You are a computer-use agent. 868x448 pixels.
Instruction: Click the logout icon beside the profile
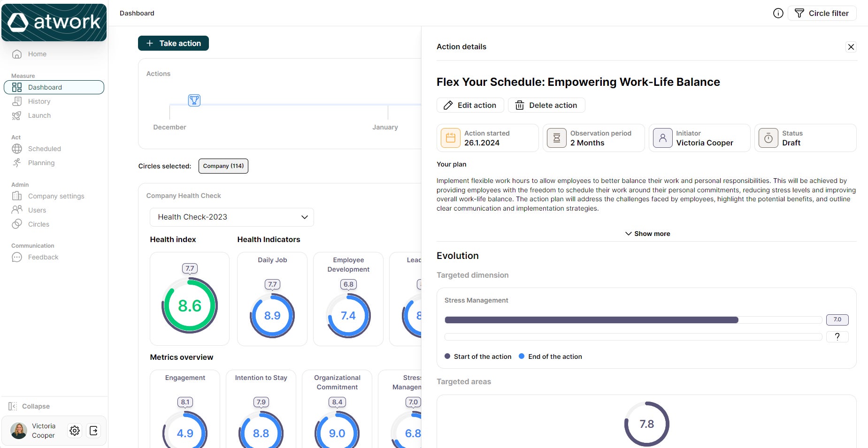tap(93, 431)
